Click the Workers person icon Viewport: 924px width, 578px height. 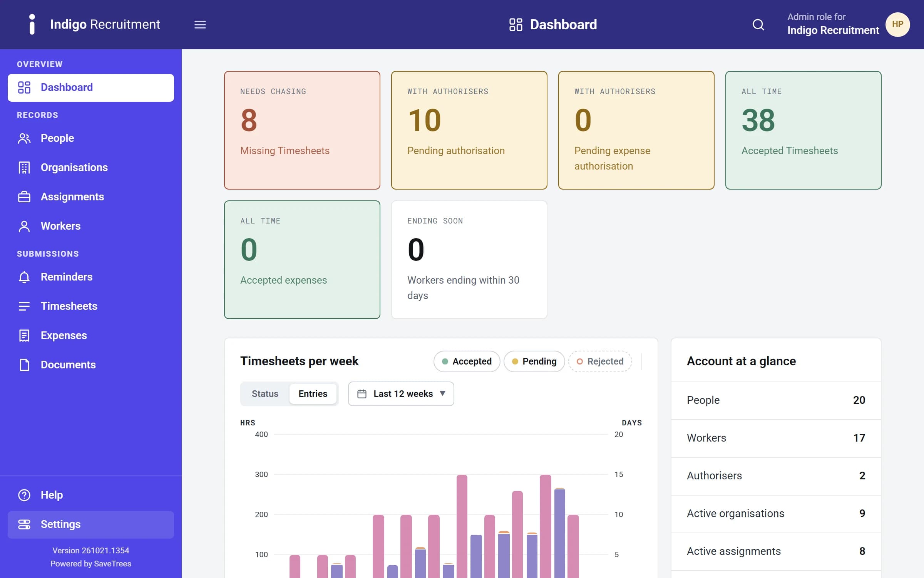[24, 226]
